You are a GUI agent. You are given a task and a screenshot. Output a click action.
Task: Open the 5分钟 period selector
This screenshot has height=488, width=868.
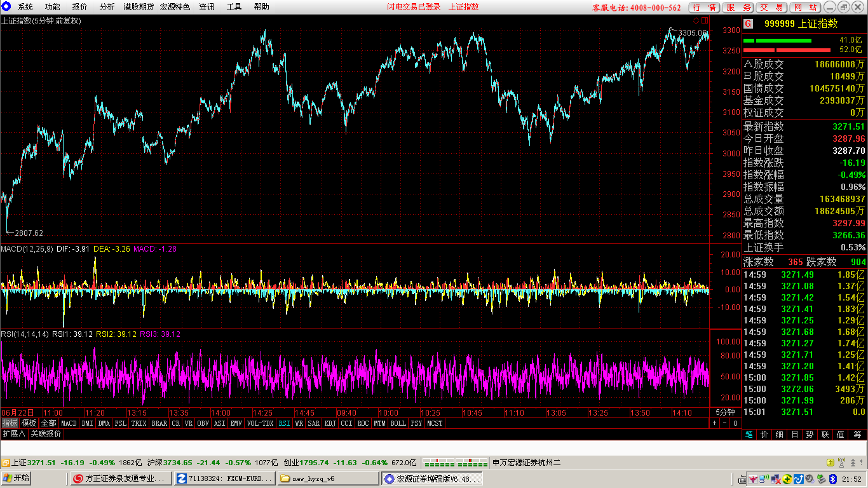click(725, 412)
